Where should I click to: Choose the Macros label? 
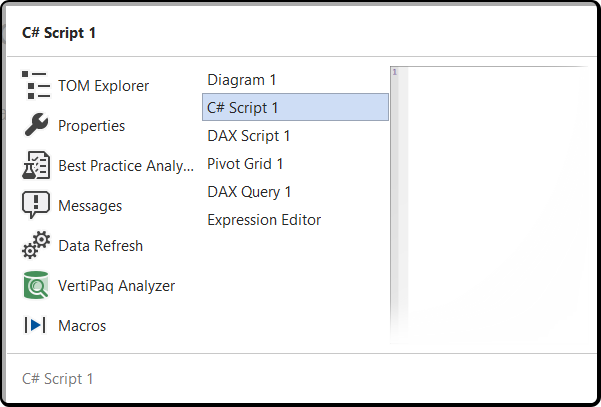82,326
